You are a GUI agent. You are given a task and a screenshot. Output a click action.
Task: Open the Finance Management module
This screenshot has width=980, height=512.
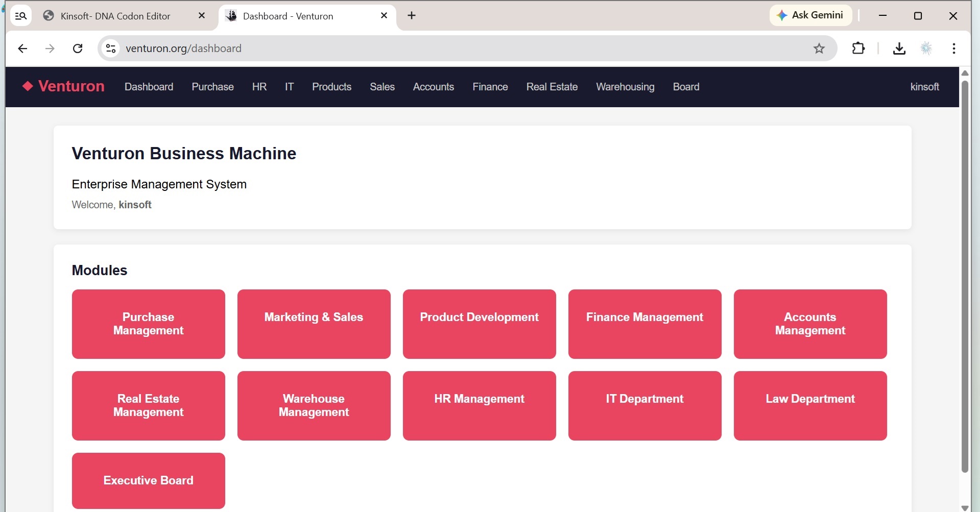[x=645, y=324]
